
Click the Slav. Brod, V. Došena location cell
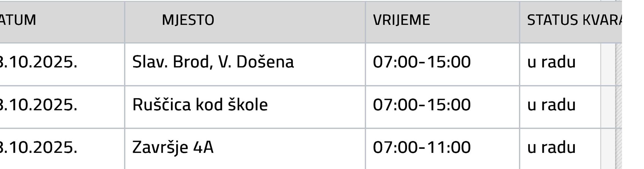tap(213, 62)
